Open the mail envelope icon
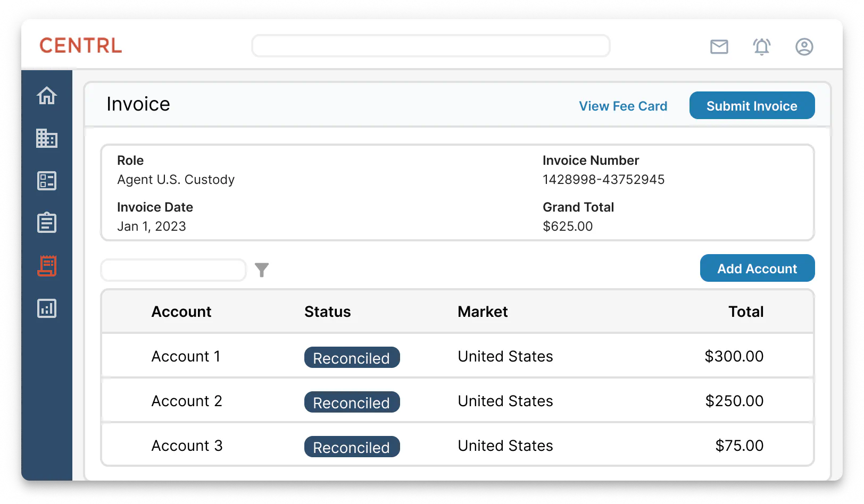The height and width of the screenshot is (504, 864). [x=719, y=47]
